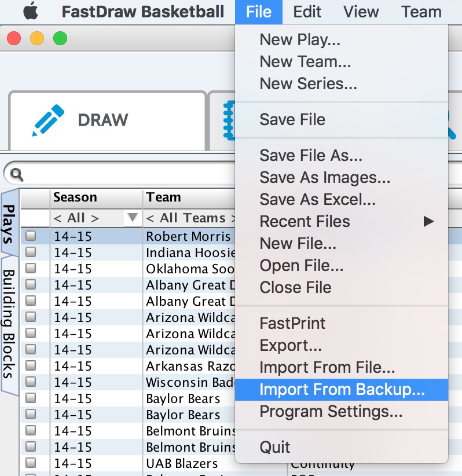Check the Wisconsin Badgers row checkbox
Image resolution: width=462 pixels, height=476 pixels.
click(31, 382)
